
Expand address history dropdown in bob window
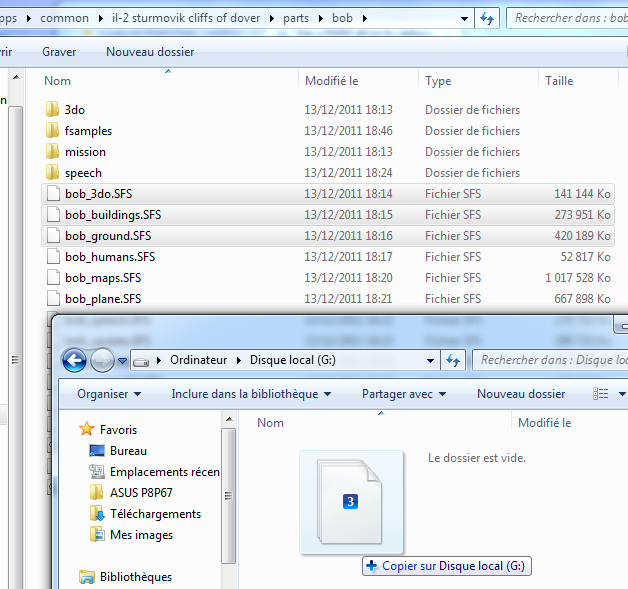[465, 18]
